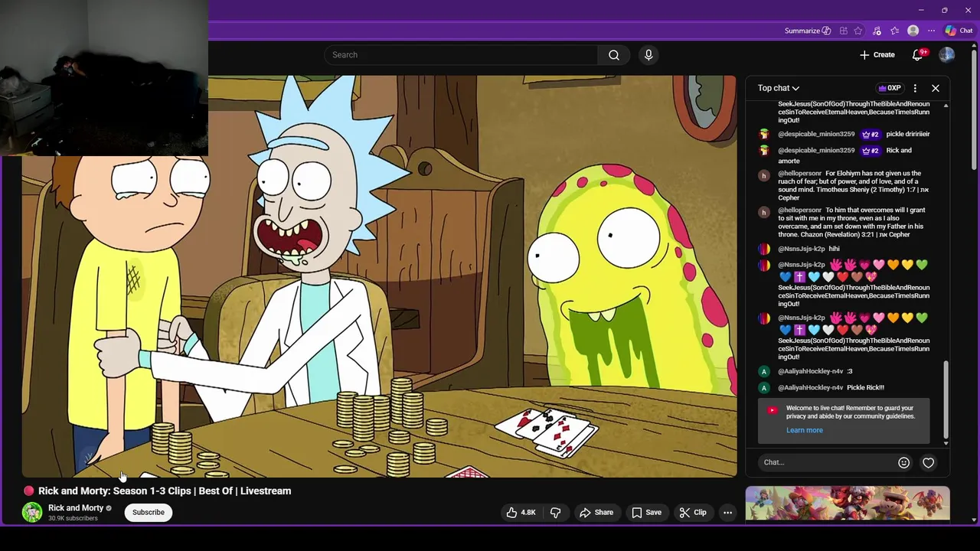Image resolution: width=980 pixels, height=551 pixels.
Task: Click the video title text
Action: [165, 491]
